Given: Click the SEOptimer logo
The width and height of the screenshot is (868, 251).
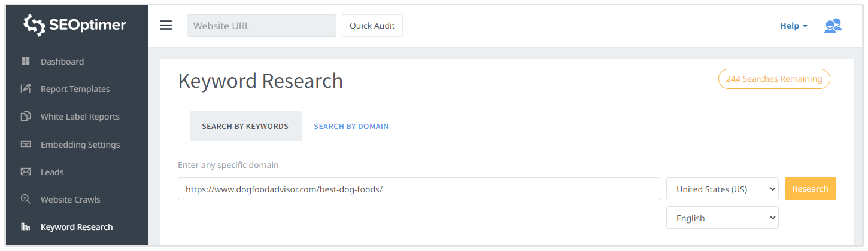Looking at the screenshot, I should (x=74, y=25).
